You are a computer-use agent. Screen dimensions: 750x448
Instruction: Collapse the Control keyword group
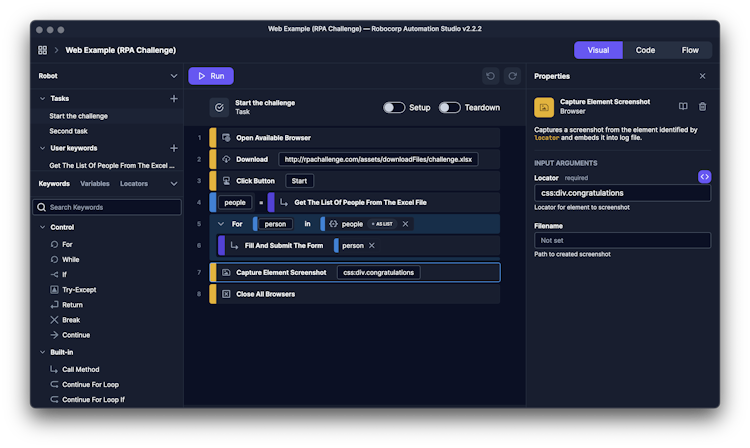tap(43, 227)
